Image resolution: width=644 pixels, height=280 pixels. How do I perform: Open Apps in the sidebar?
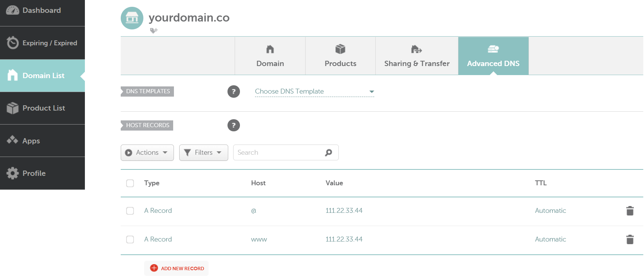(42, 140)
